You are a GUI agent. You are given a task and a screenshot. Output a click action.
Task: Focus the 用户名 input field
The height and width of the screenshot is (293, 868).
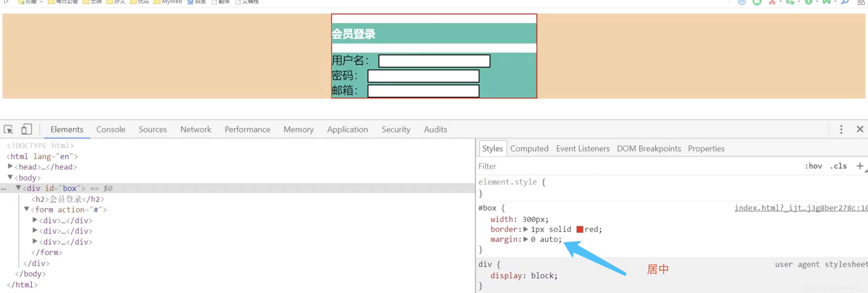point(434,61)
